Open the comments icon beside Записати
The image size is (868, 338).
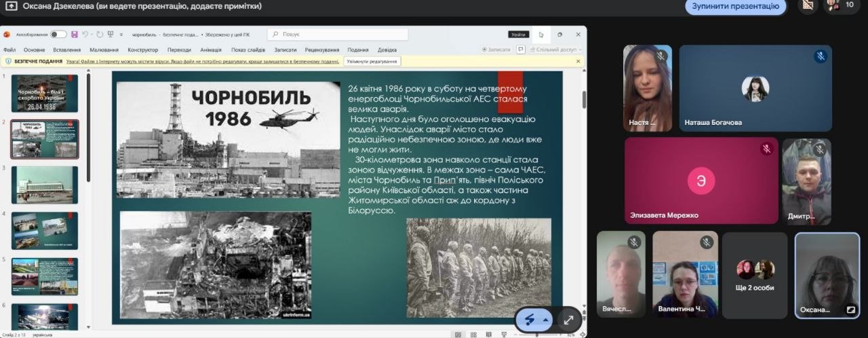pyautogui.click(x=521, y=50)
